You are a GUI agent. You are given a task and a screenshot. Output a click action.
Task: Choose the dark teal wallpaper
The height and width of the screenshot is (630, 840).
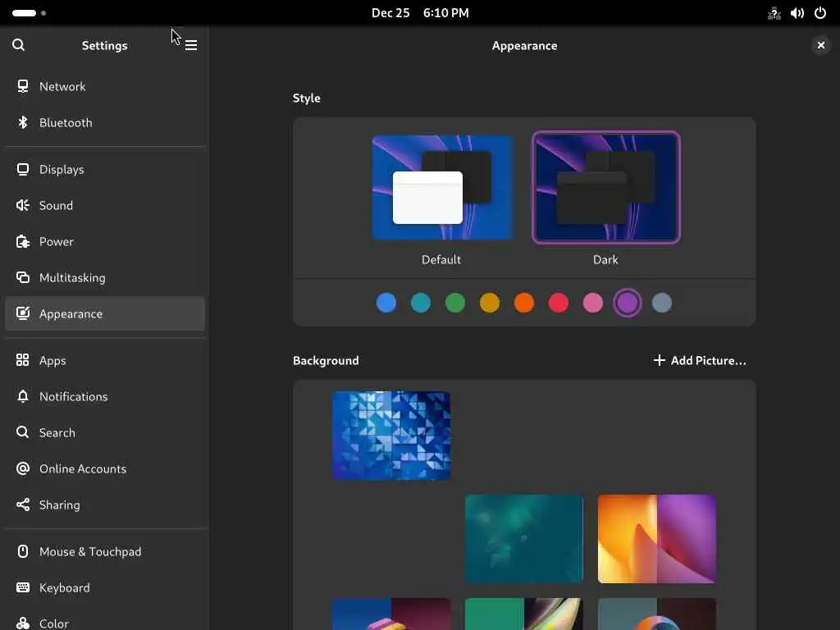524,539
